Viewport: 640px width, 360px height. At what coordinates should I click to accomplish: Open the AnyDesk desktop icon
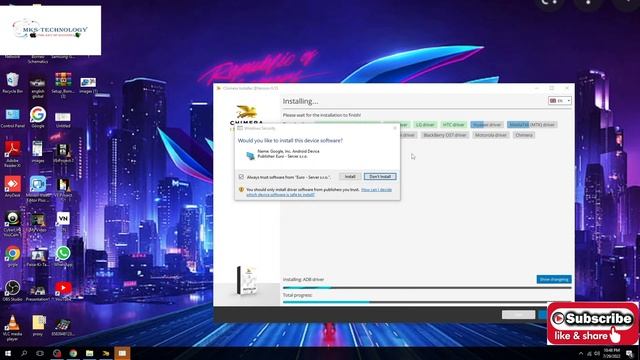click(12, 187)
